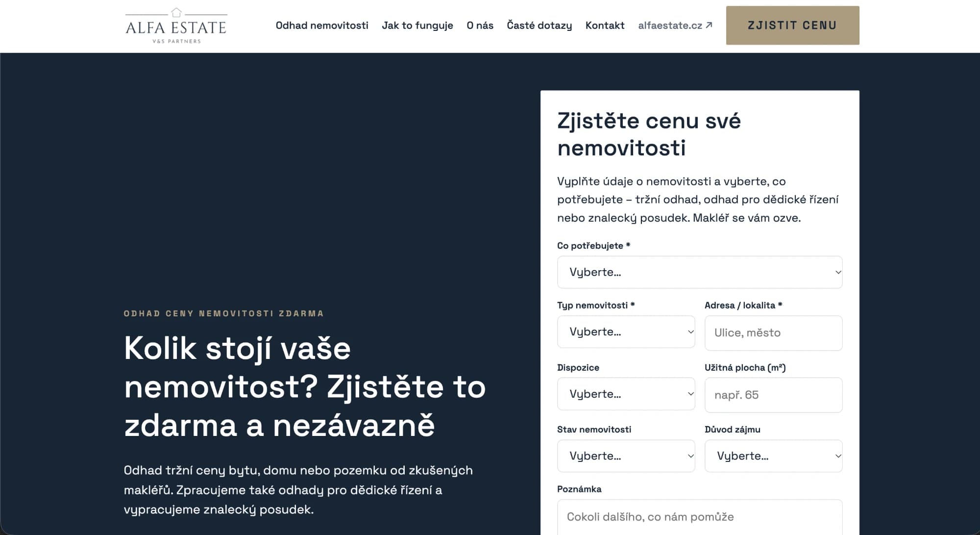Click the 'Typ nemovitosti' field label
Screen dimensions: 980x535
pos(596,305)
